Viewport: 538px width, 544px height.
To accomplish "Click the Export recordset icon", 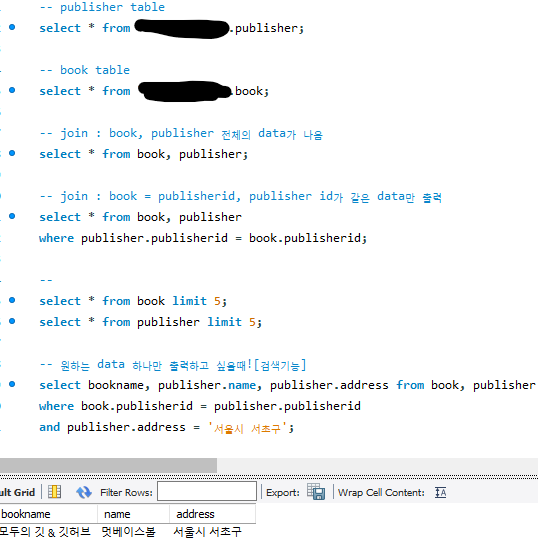I will [x=316, y=492].
